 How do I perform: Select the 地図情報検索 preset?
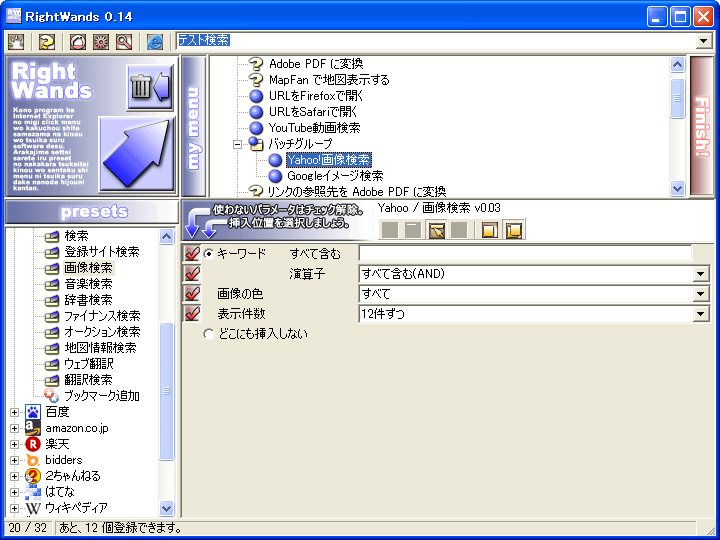coord(100,348)
